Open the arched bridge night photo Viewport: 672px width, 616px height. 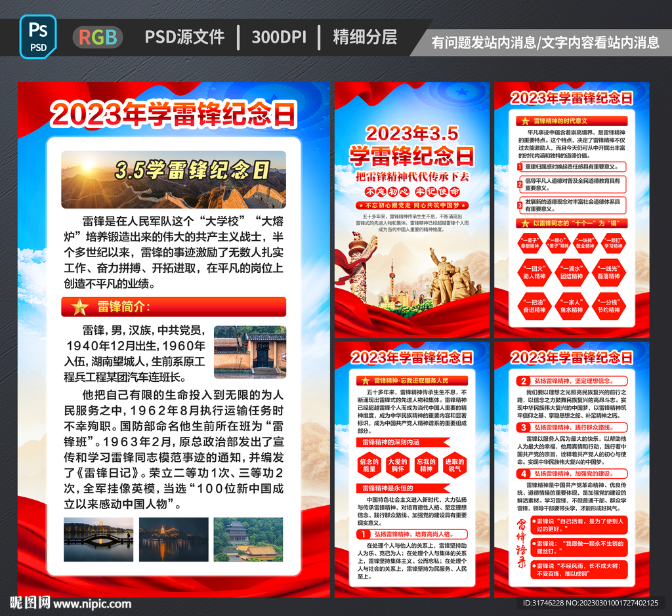98,539
